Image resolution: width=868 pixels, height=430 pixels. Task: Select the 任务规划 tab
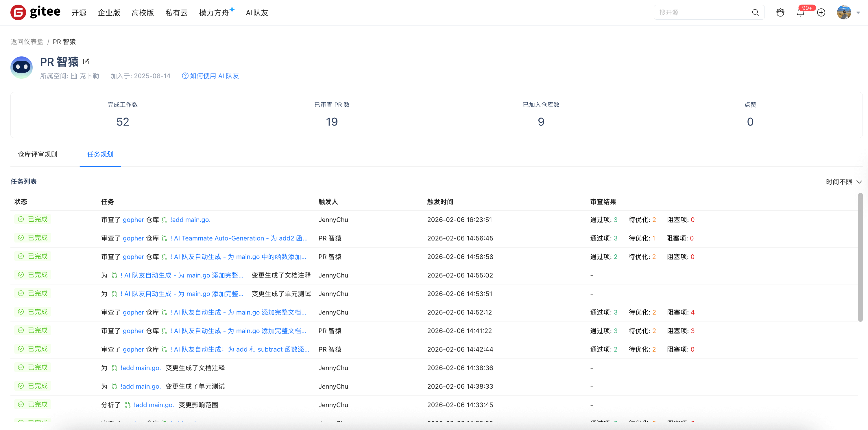point(100,155)
